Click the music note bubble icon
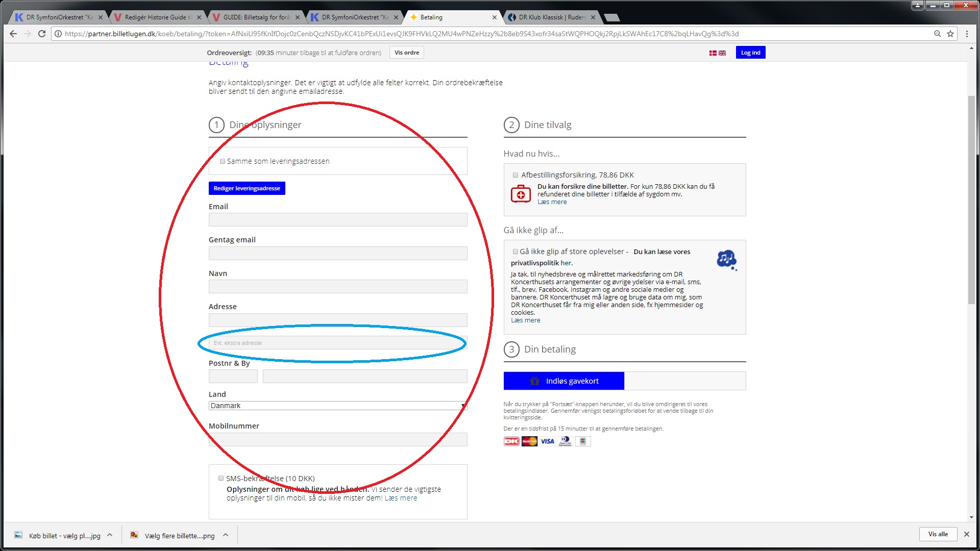980x551 pixels. (726, 259)
